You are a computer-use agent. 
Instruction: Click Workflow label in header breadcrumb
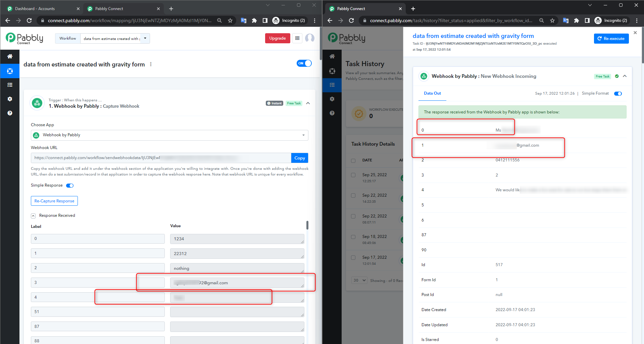[x=68, y=38]
